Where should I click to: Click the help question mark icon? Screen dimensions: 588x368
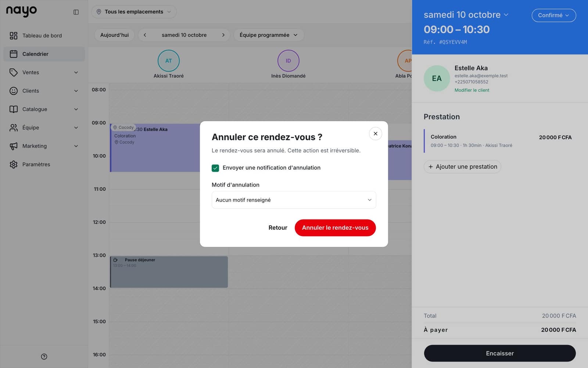(44, 357)
